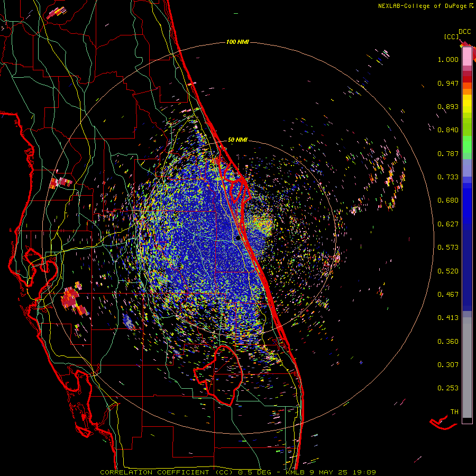Select the 0.627 color scale value
Viewport: 476px width, 476px height.
point(448,224)
